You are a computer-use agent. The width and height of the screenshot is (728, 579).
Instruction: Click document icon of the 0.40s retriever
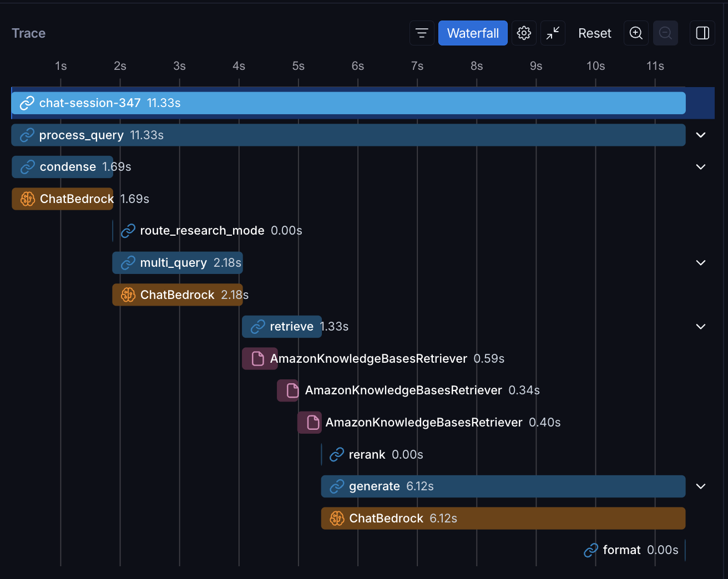tap(314, 423)
